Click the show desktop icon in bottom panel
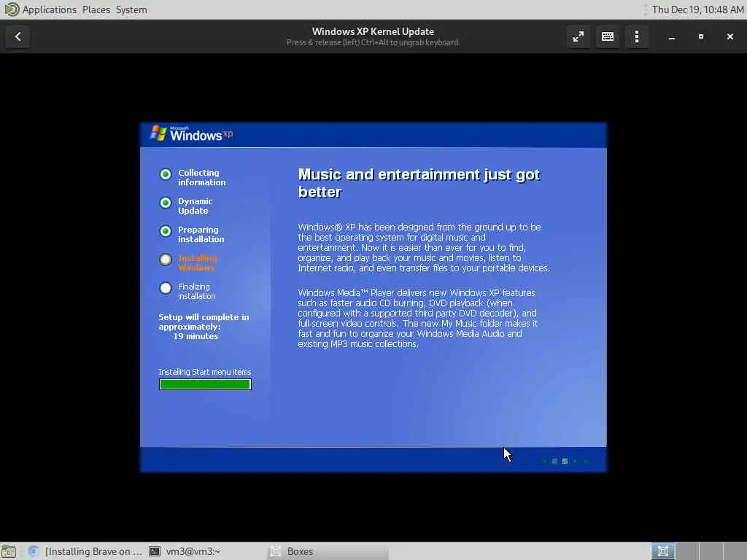This screenshot has width=747, height=560. point(9,551)
